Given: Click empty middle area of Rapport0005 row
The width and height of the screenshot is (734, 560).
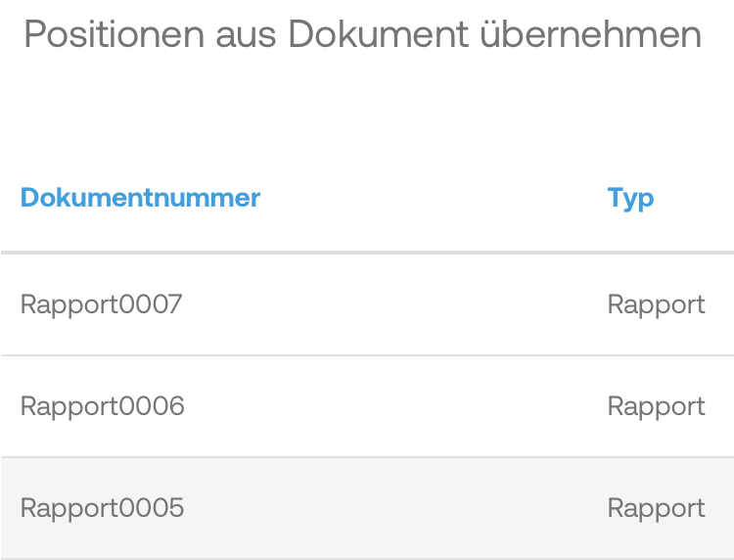Looking at the screenshot, I should tap(391, 508).
